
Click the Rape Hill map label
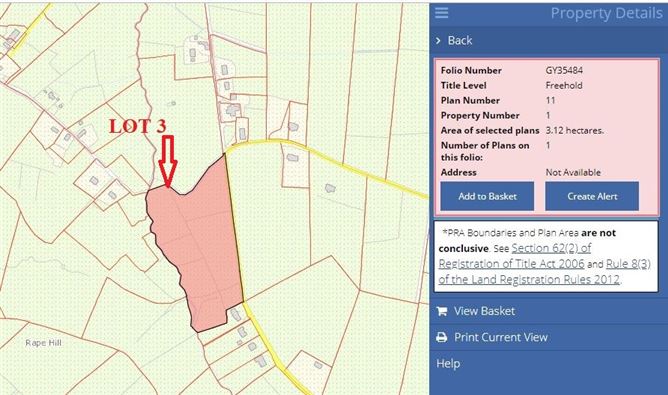(x=43, y=343)
